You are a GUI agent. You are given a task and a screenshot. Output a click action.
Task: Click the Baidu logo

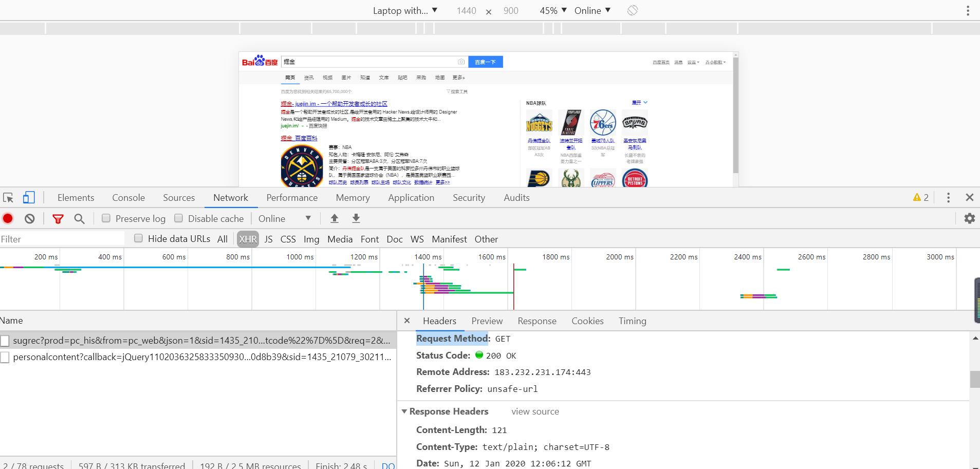(260, 61)
